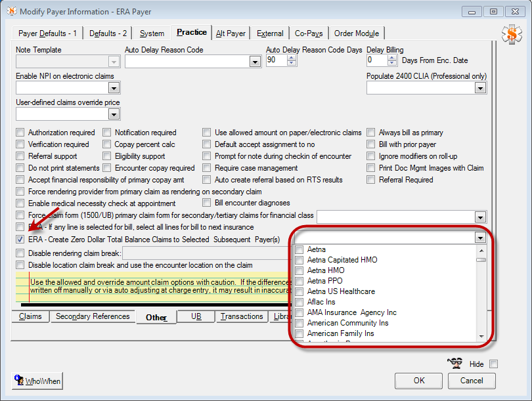Image resolution: width=532 pixels, height=401 pixels.
Task: Open the Order Module tab
Action: tap(357, 33)
